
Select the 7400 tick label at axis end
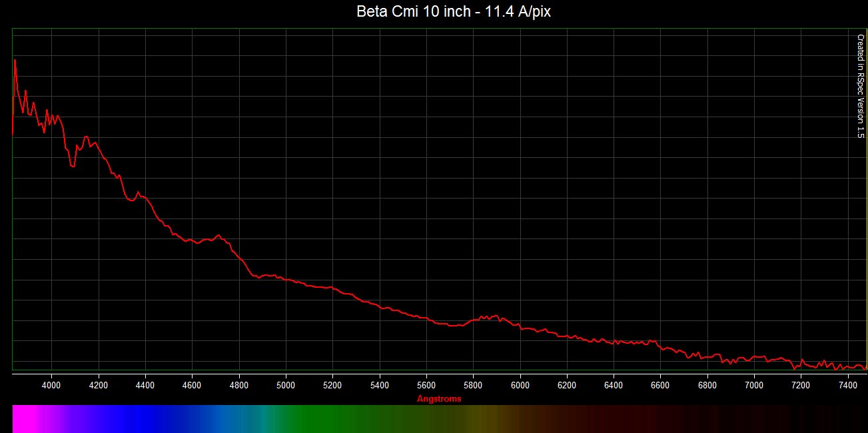[x=847, y=385]
